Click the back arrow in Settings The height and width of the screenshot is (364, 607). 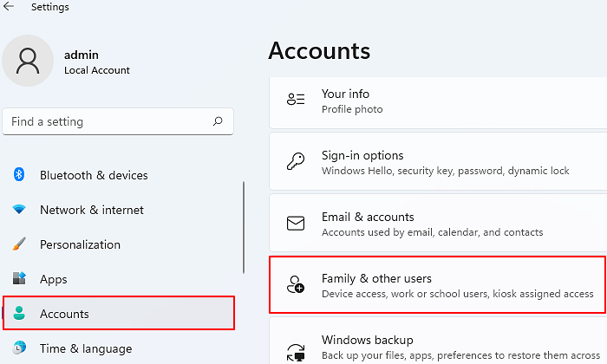pyautogui.click(x=9, y=7)
